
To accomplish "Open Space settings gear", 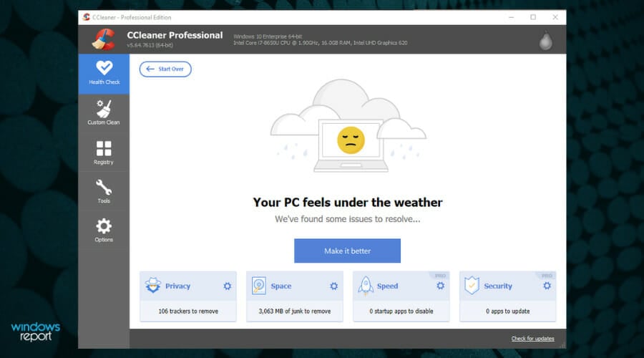I will tap(334, 286).
